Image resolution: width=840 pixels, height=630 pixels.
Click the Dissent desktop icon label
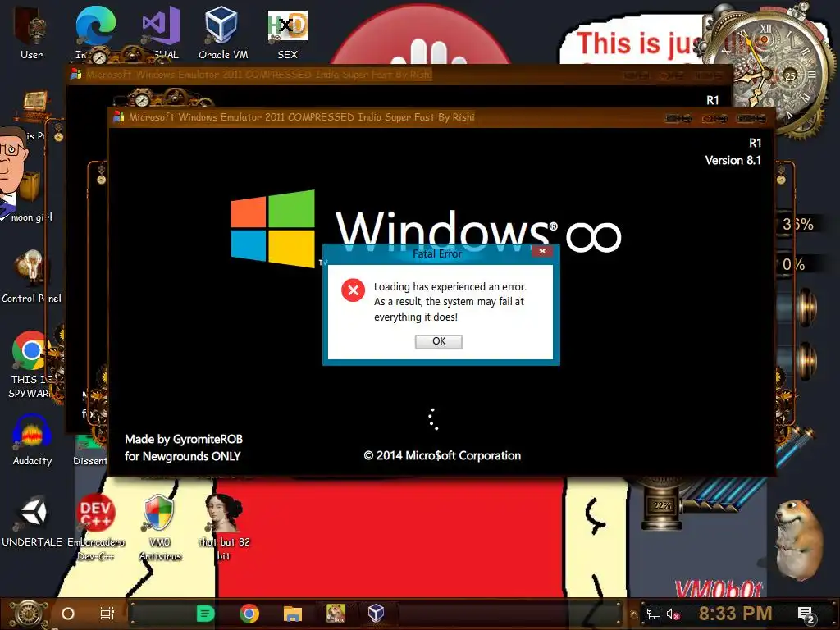coord(89,461)
